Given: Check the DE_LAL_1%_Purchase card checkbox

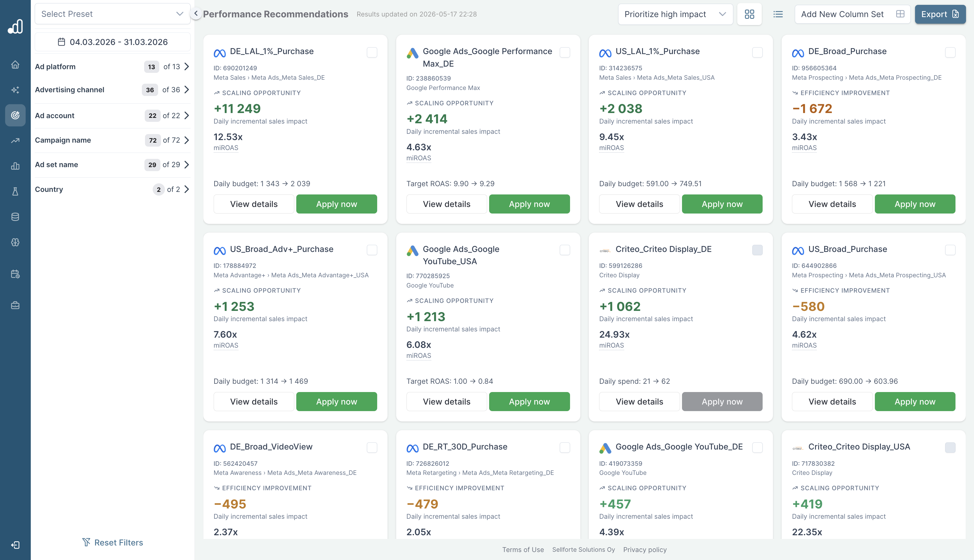Looking at the screenshot, I should pyautogui.click(x=372, y=52).
